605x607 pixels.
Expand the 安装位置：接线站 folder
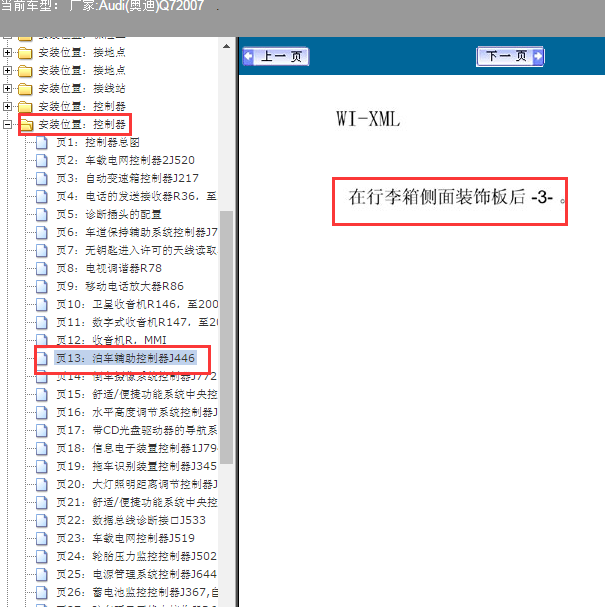tap(7, 88)
